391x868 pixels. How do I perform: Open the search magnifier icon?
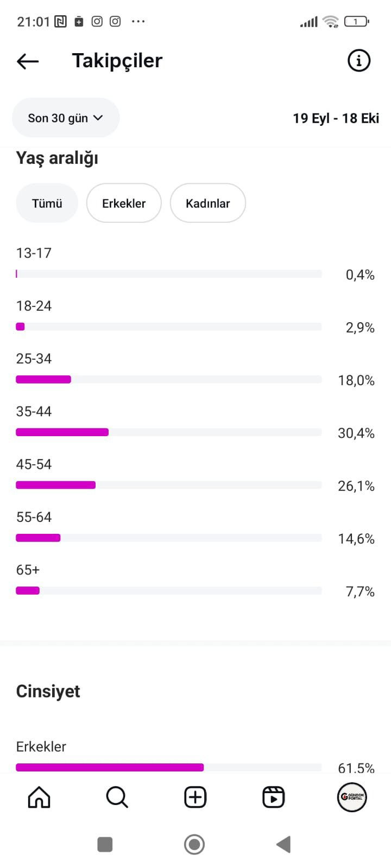click(x=117, y=797)
